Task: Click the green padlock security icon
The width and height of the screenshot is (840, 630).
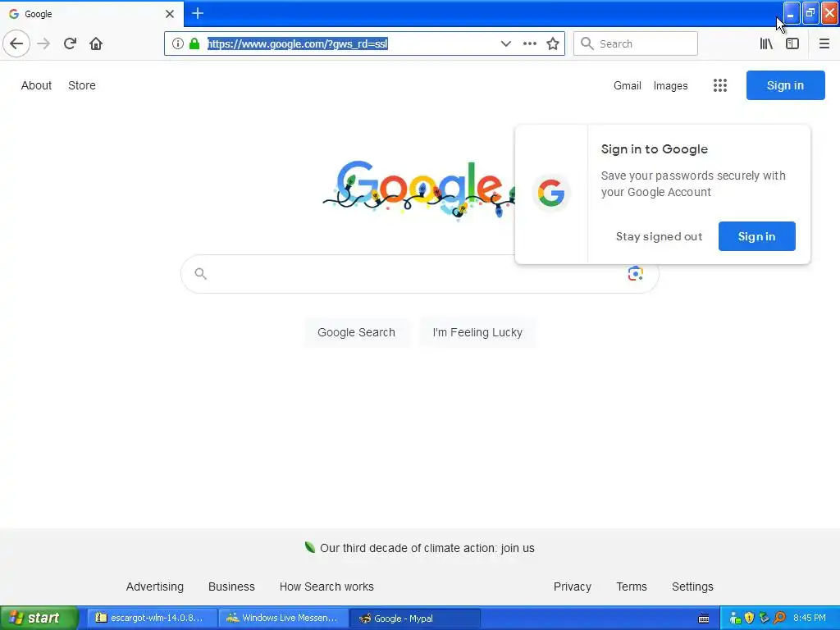Action: coord(194,43)
